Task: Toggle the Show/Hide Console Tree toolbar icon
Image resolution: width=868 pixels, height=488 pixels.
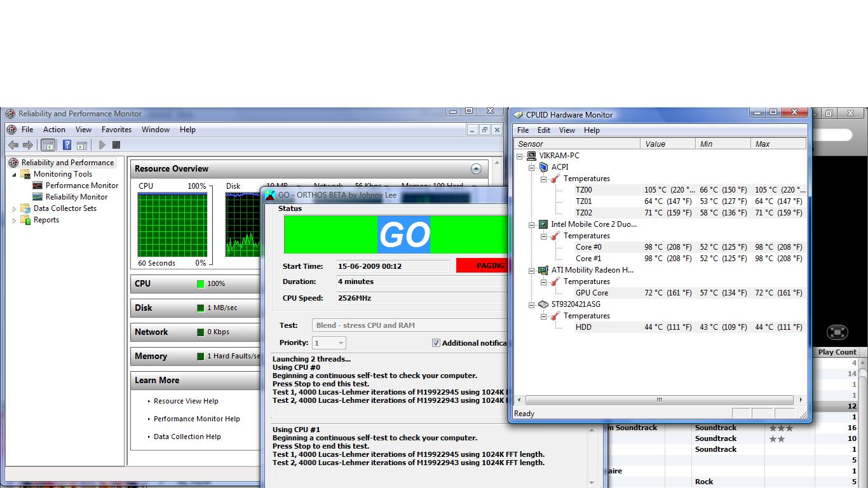Action: point(48,146)
